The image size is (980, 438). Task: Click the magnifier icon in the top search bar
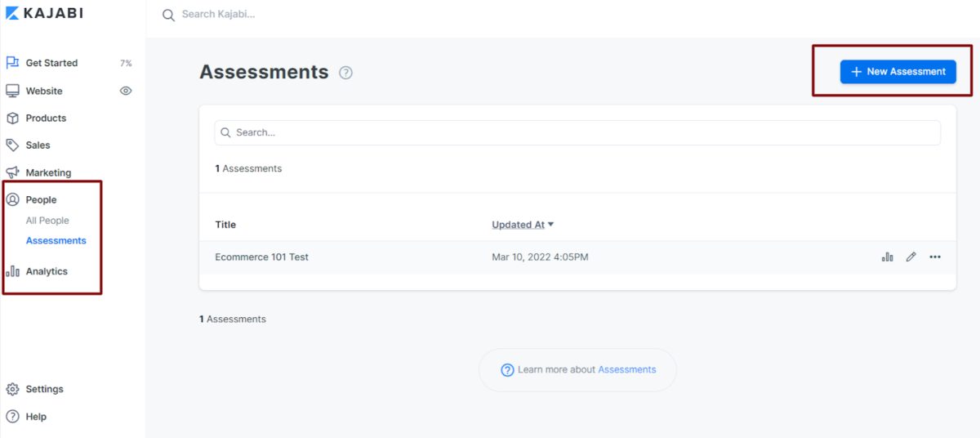coord(168,15)
